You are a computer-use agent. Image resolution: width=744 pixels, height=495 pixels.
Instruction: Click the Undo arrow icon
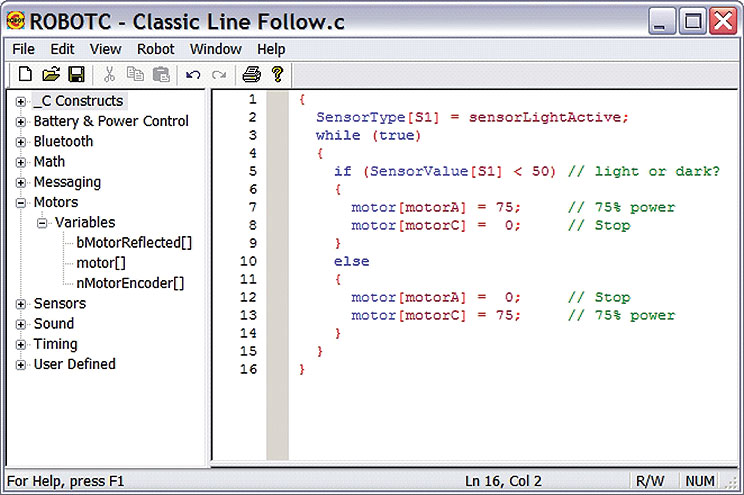[193, 75]
